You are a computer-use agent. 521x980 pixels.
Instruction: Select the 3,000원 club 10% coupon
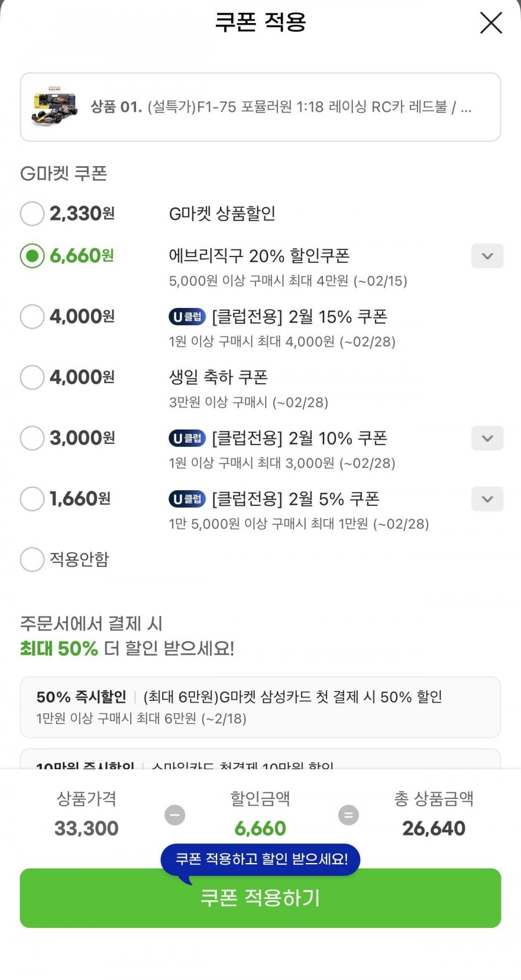32,438
